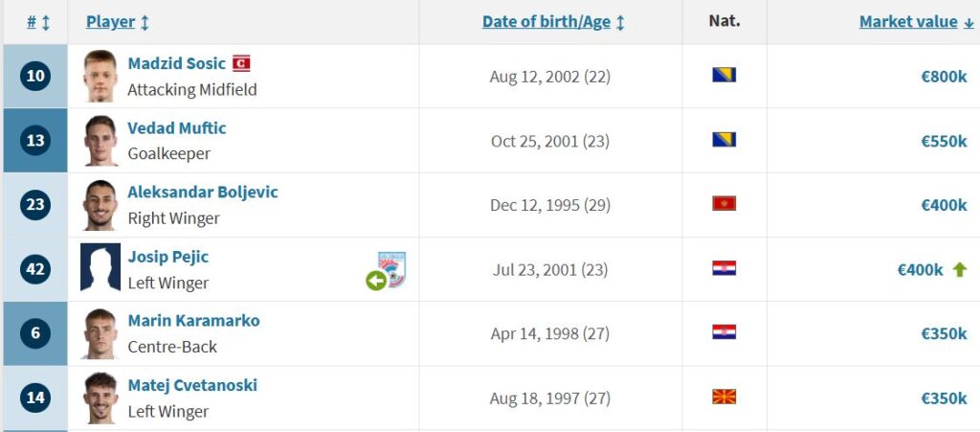
Task: Click the Croatia flag in Marin Karamarko's row
Action: pyautogui.click(x=724, y=332)
